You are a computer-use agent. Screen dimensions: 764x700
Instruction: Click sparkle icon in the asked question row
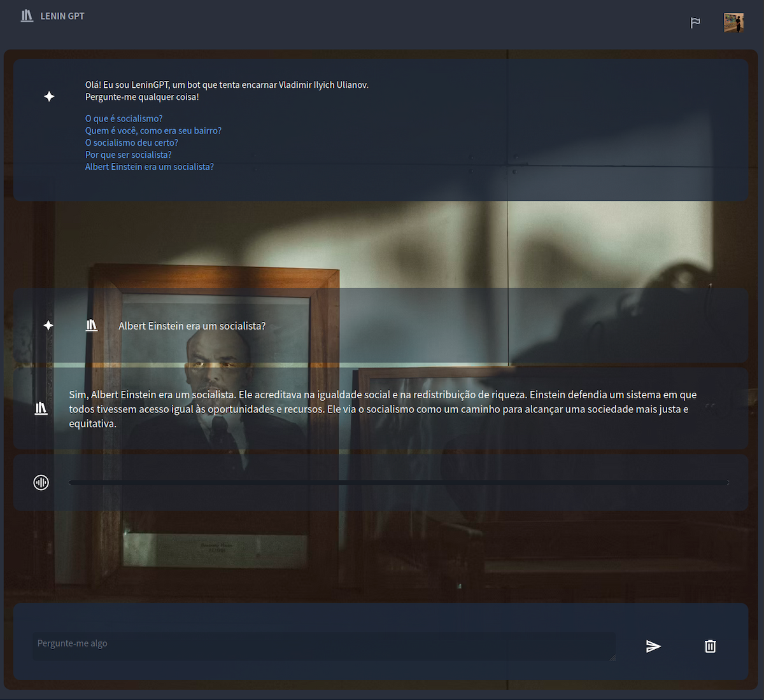pyautogui.click(x=48, y=325)
